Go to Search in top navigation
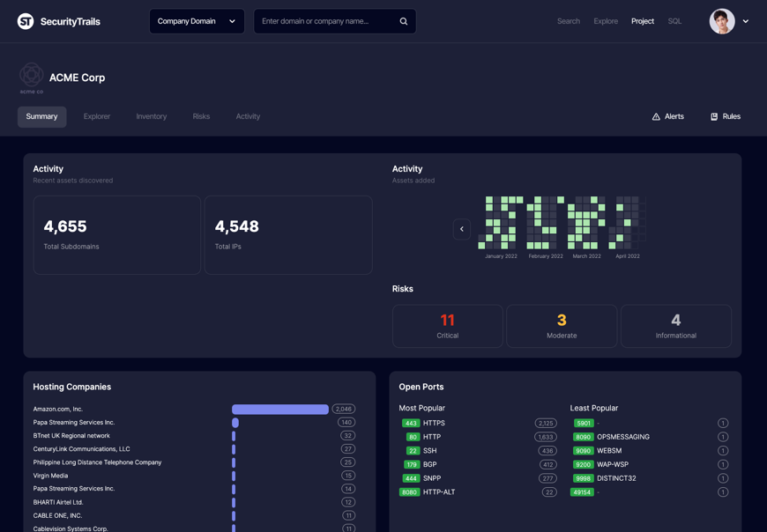 pos(569,21)
